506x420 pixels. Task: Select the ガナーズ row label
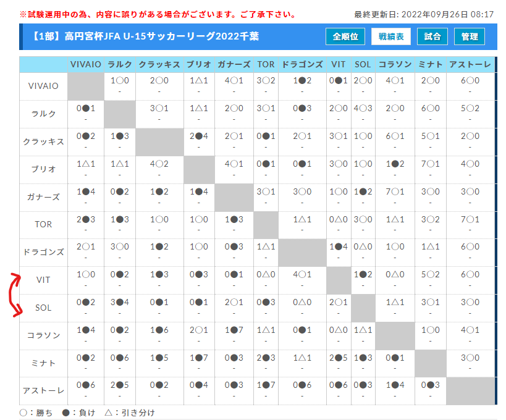(43, 197)
